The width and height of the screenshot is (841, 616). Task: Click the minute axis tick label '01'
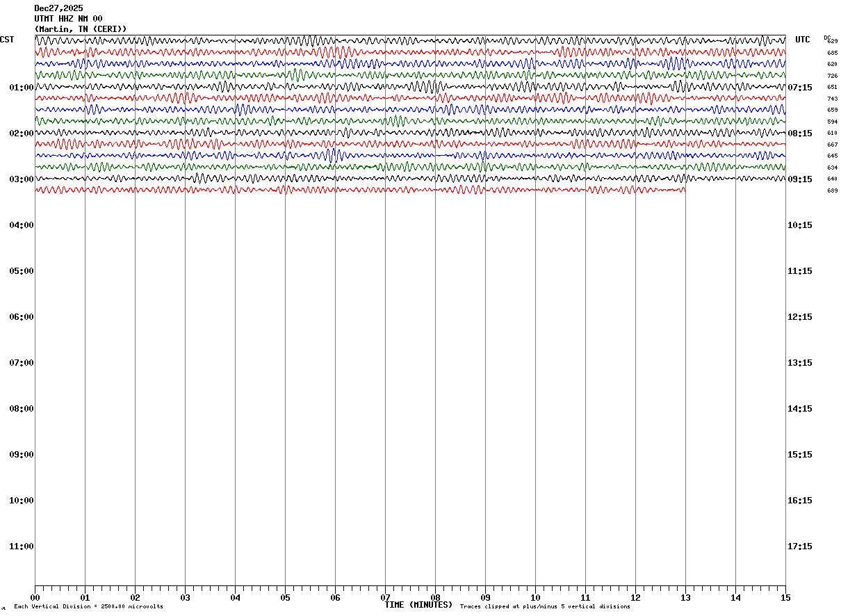85,598
